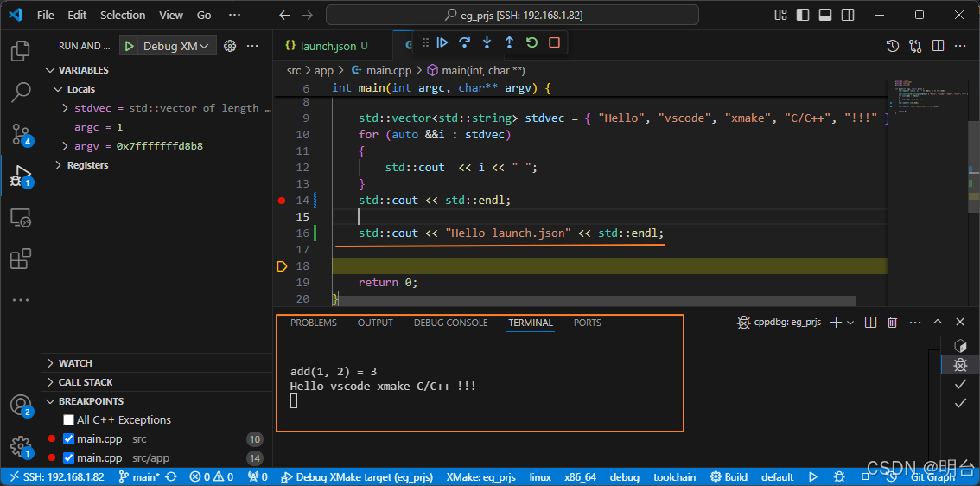Click Step Into in debug toolbar

487,42
